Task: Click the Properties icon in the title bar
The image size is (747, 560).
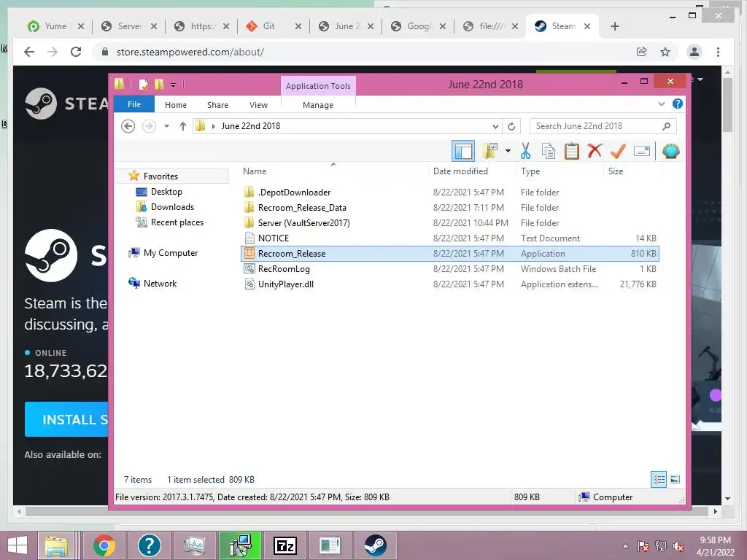Action: click(x=143, y=85)
